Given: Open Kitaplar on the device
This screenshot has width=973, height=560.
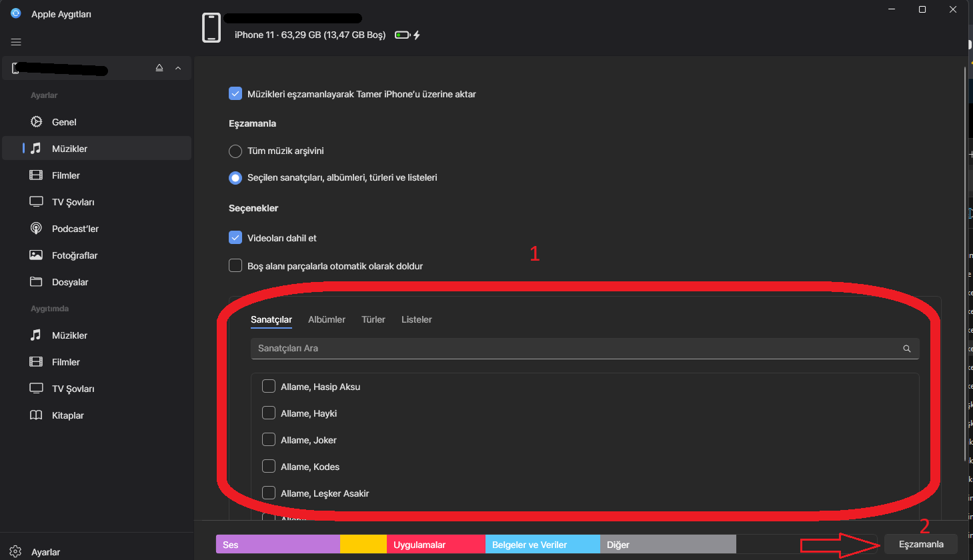Looking at the screenshot, I should (x=97, y=415).
